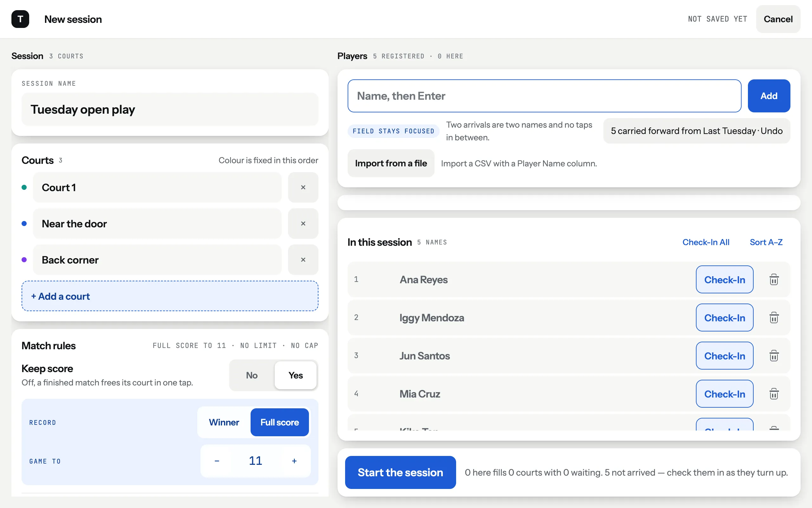Check in Ana Reyes
The height and width of the screenshot is (508, 812).
(724, 279)
